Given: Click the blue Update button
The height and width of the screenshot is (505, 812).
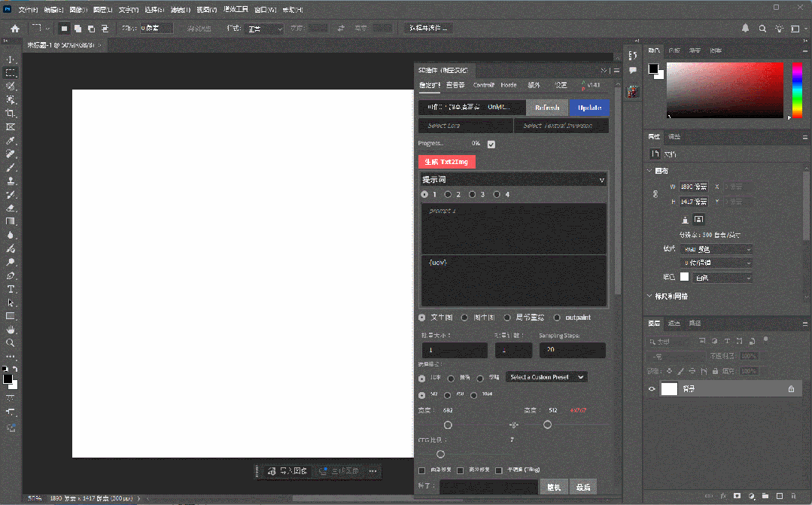Looking at the screenshot, I should click(589, 108).
